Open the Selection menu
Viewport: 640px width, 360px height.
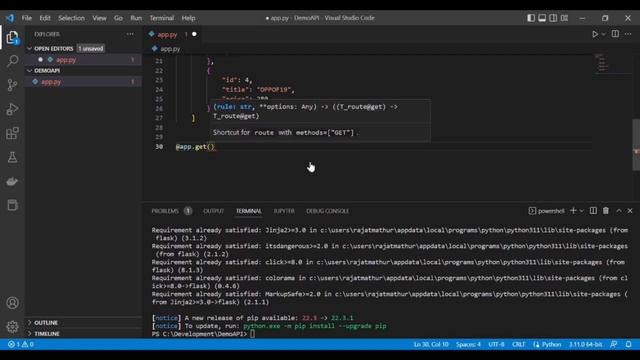(x=71, y=18)
